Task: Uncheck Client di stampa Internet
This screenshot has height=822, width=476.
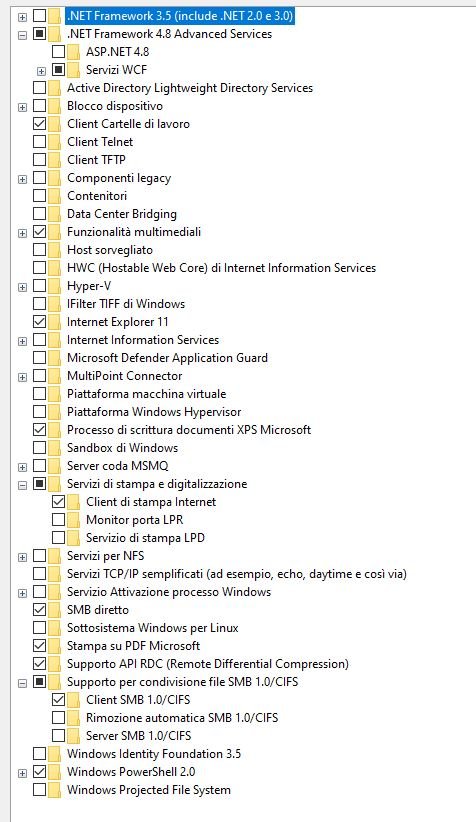Action: [x=59, y=502]
